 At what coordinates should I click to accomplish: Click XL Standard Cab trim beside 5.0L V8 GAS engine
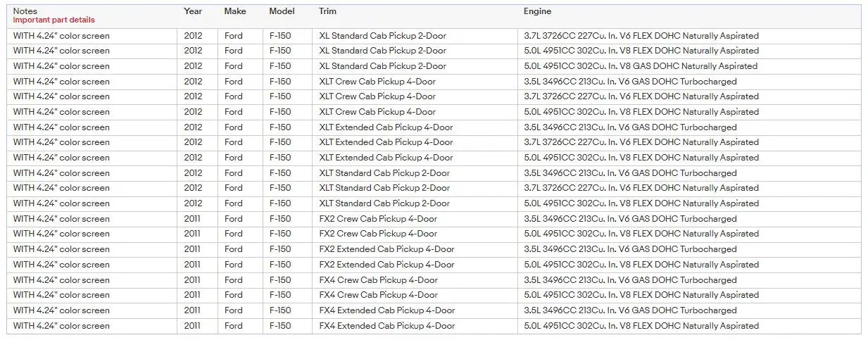click(383, 66)
